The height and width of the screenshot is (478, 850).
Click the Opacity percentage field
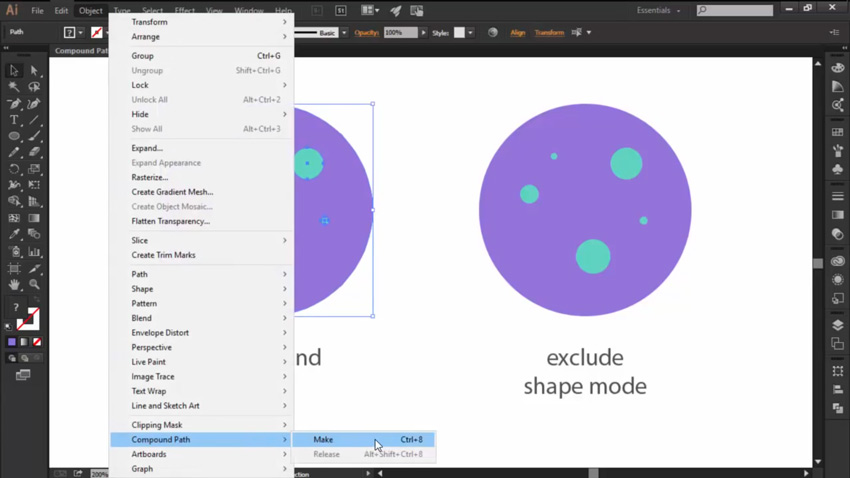tap(401, 33)
